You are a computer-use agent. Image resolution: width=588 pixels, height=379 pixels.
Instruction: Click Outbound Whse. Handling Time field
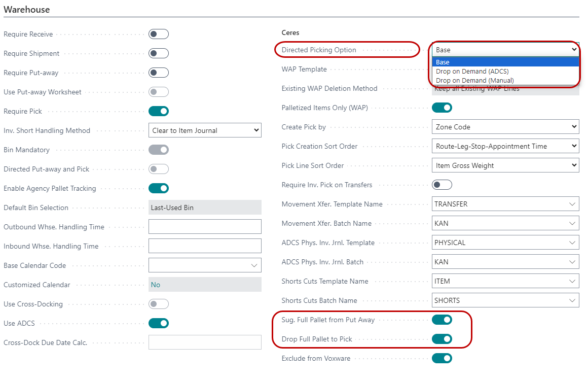[205, 227]
